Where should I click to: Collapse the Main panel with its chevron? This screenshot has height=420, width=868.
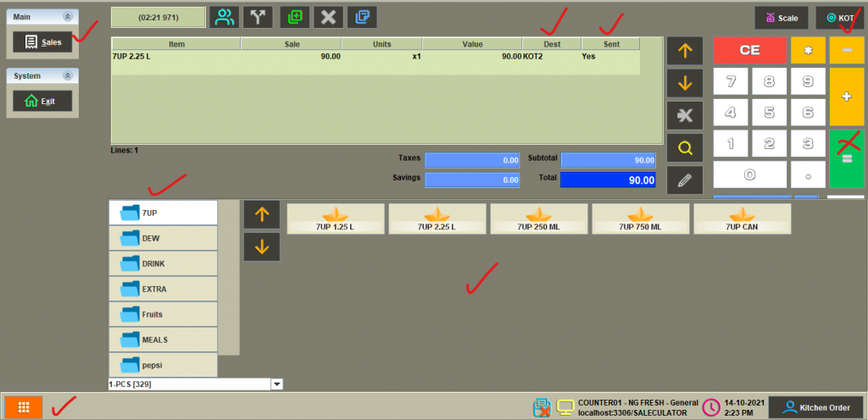pyautogui.click(x=68, y=17)
